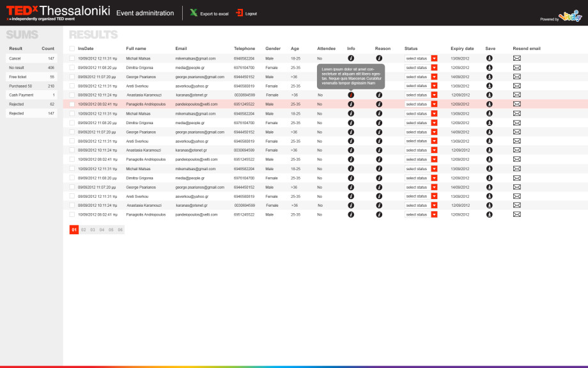Click the Export to excel icon

coord(194,13)
